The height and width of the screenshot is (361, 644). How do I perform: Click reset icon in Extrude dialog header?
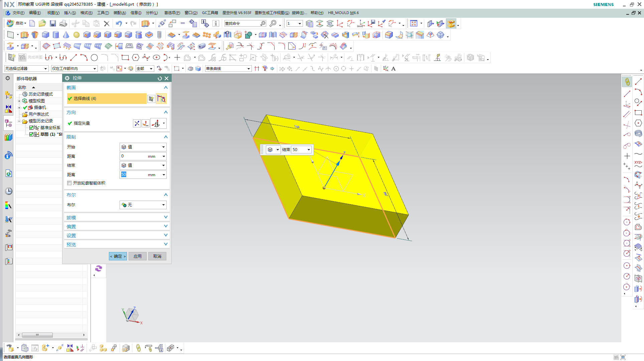click(x=160, y=78)
